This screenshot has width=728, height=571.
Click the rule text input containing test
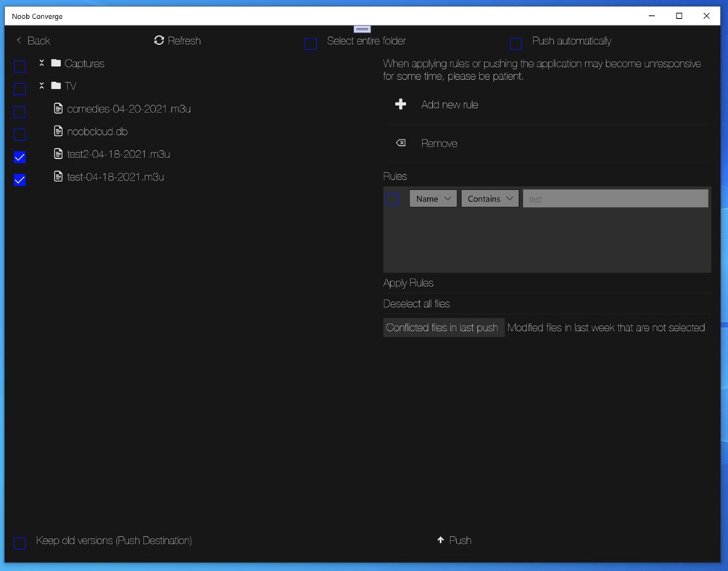615,198
